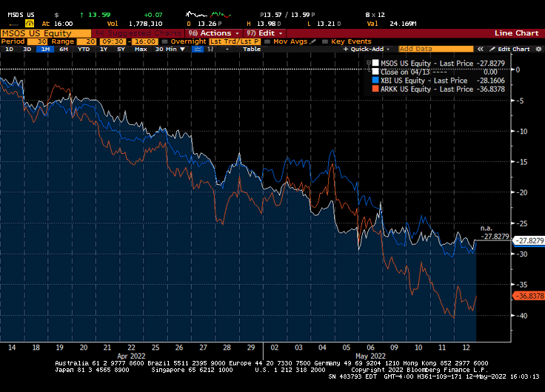The width and height of the screenshot is (545, 392).
Task: Select the 5Y range tab
Action: 121,50
